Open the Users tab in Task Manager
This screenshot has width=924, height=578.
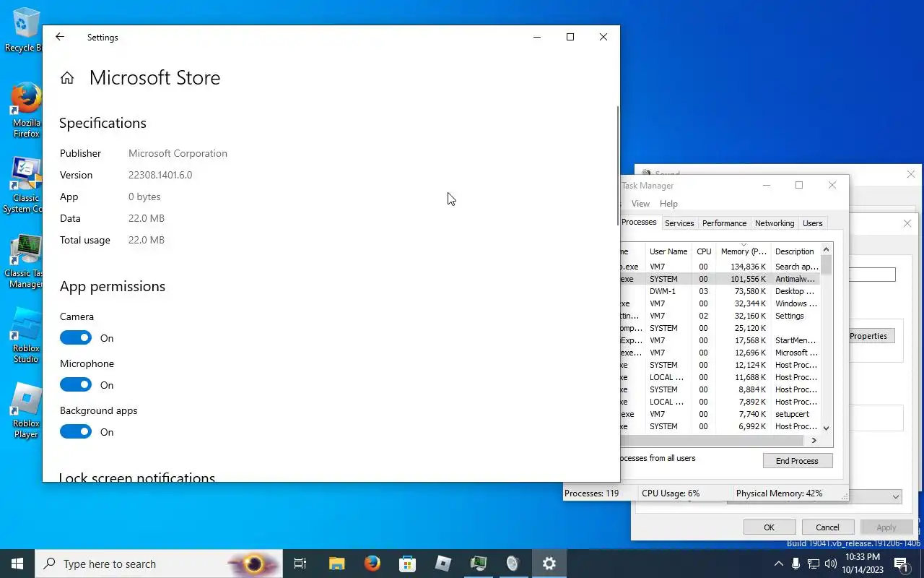click(x=813, y=223)
